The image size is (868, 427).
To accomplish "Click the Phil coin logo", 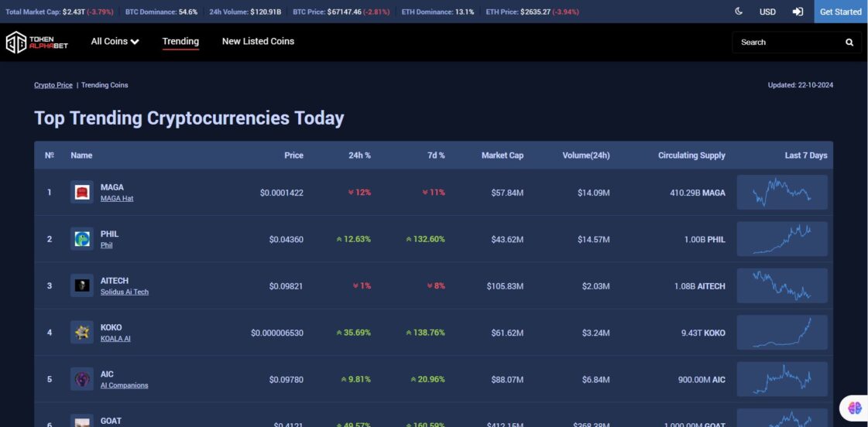I will [82, 239].
